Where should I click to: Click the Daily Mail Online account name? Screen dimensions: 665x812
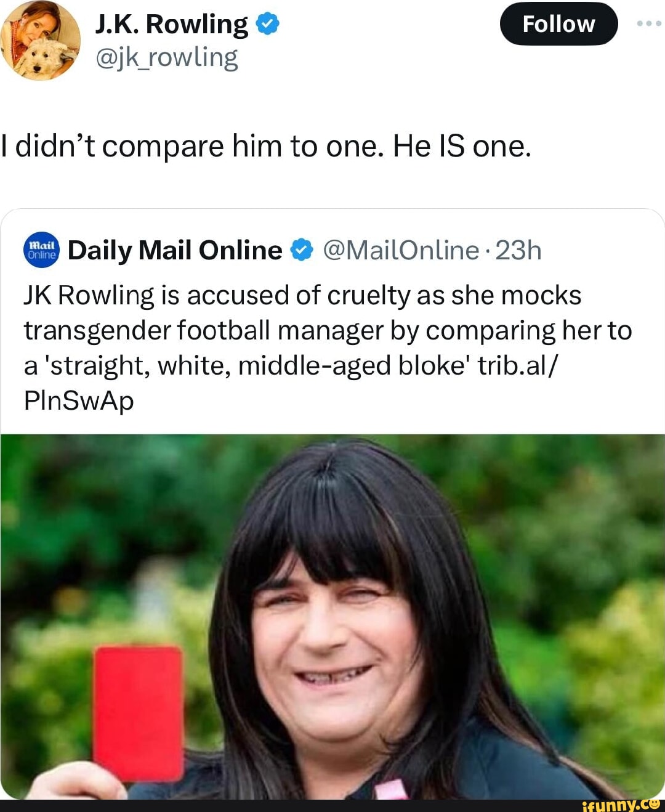coord(175,251)
